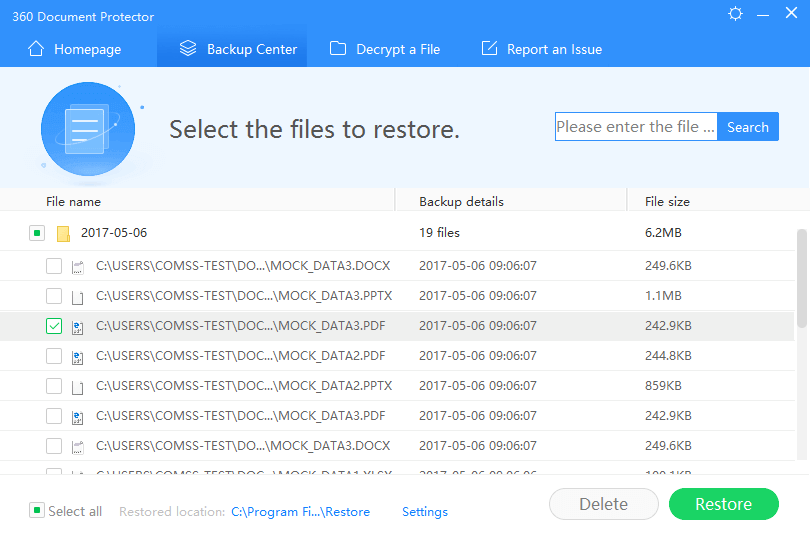Open the Settings link

425,512
